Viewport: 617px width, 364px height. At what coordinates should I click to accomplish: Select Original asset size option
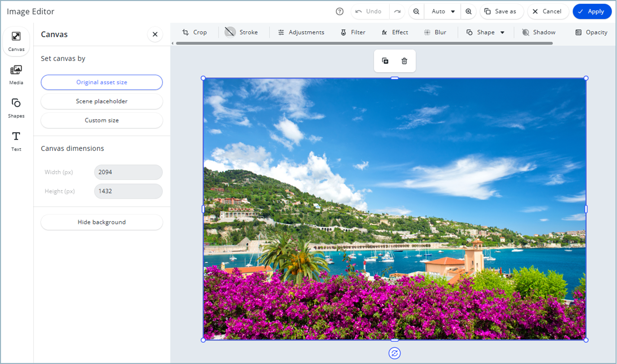102,82
